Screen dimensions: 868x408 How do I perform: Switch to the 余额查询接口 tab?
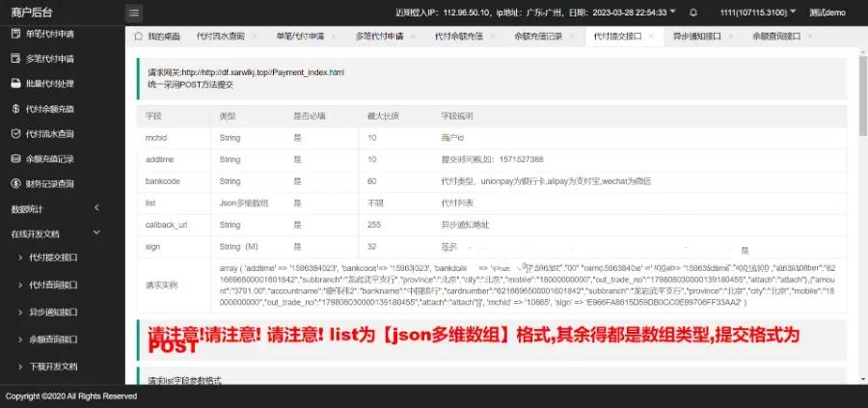tap(776, 37)
